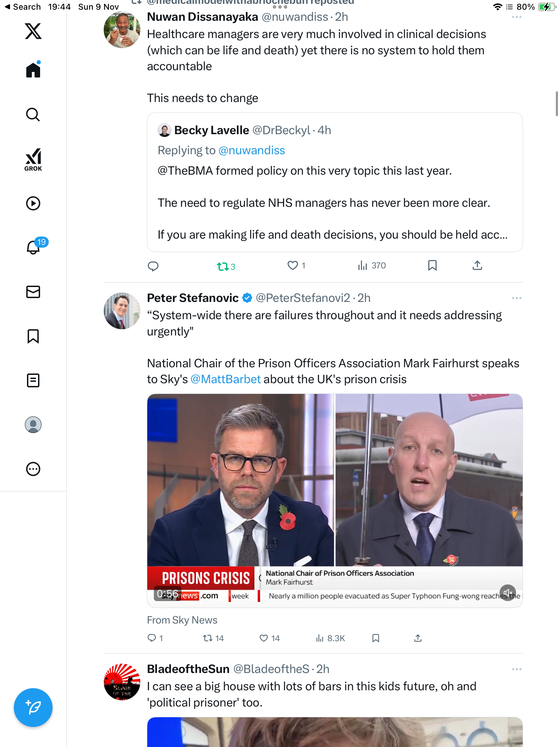Compose a new post

(33, 707)
